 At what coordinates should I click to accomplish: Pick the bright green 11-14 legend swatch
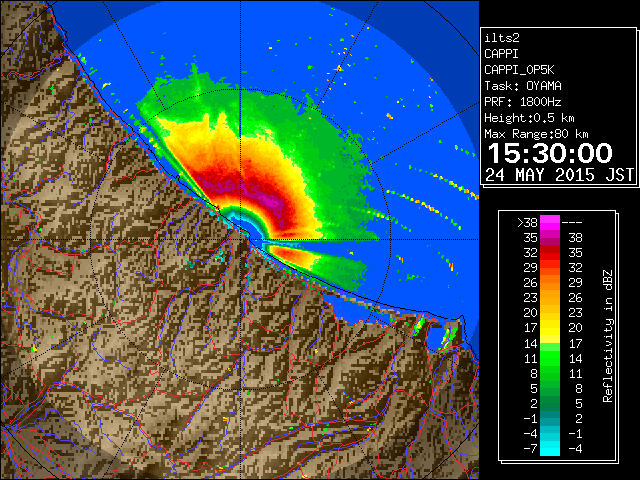(550, 358)
